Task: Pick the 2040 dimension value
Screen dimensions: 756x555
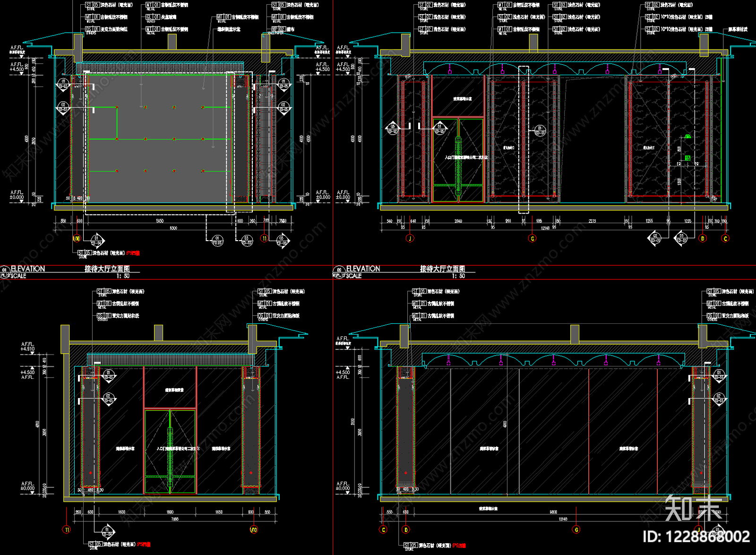Action: click(458, 221)
